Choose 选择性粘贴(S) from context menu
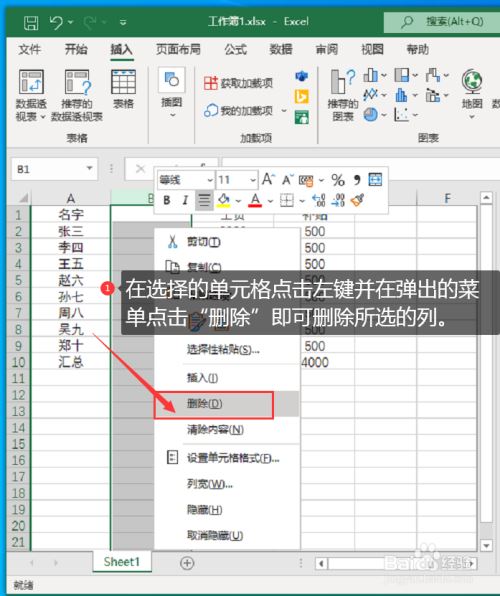 [x=227, y=349]
